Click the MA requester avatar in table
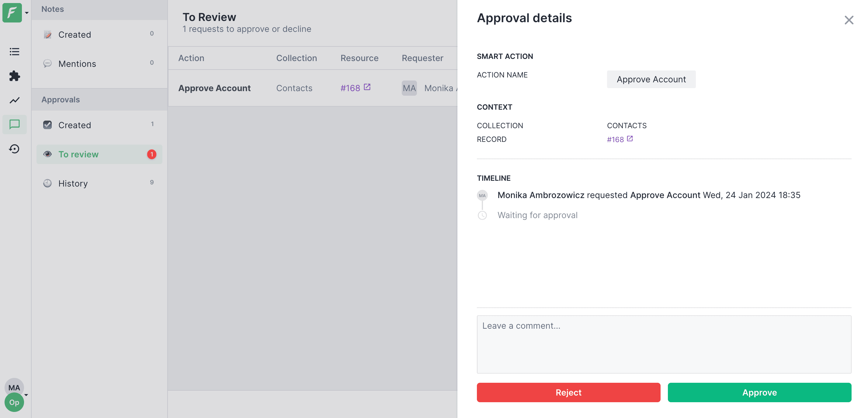This screenshot has width=868, height=418. tap(409, 88)
